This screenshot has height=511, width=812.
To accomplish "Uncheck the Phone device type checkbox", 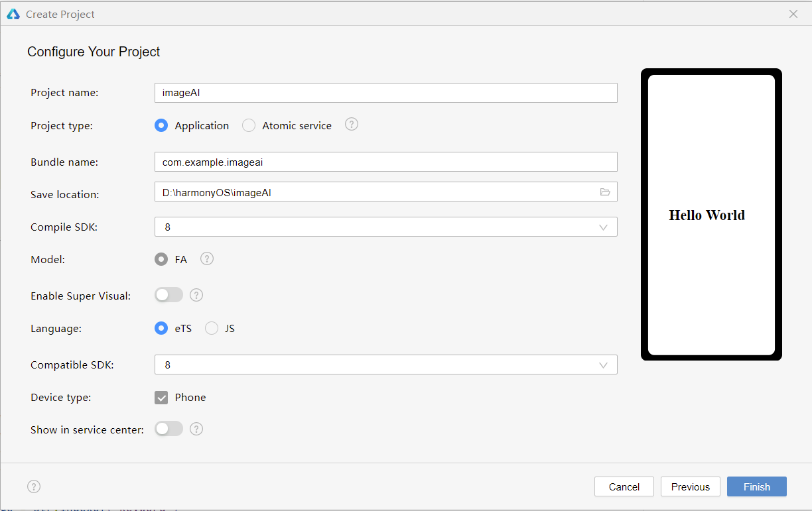I will (161, 398).
